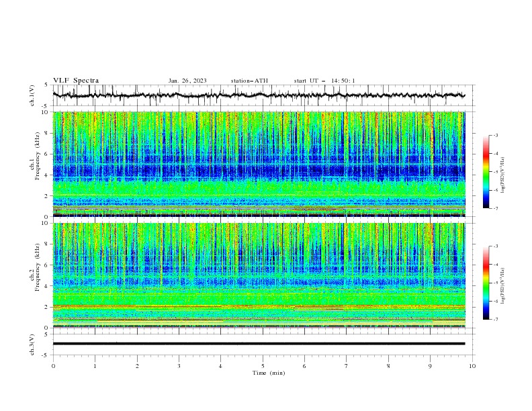Image resolution: width=532 pixels, height=411 pixels.
Task: Click the "ch.1(V)" axis label
Action: [x=32, y=95]
